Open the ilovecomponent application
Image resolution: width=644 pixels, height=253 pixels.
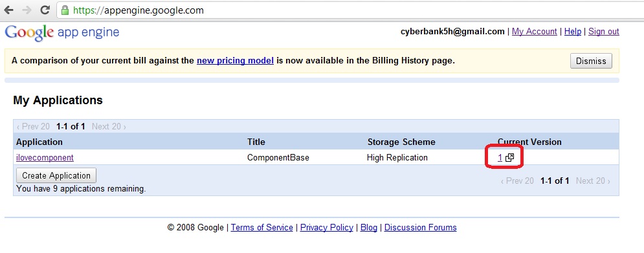pyautogui.click(x=45, y=157)
